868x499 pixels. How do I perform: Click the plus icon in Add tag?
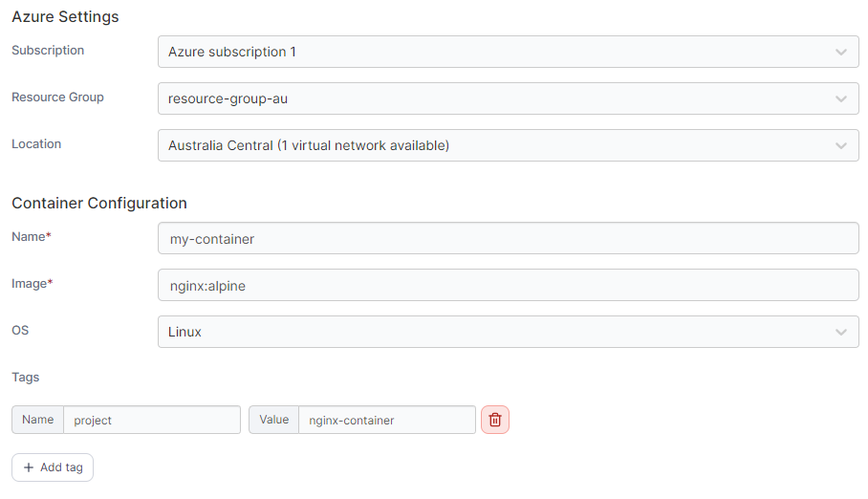(x=29, y=467)
